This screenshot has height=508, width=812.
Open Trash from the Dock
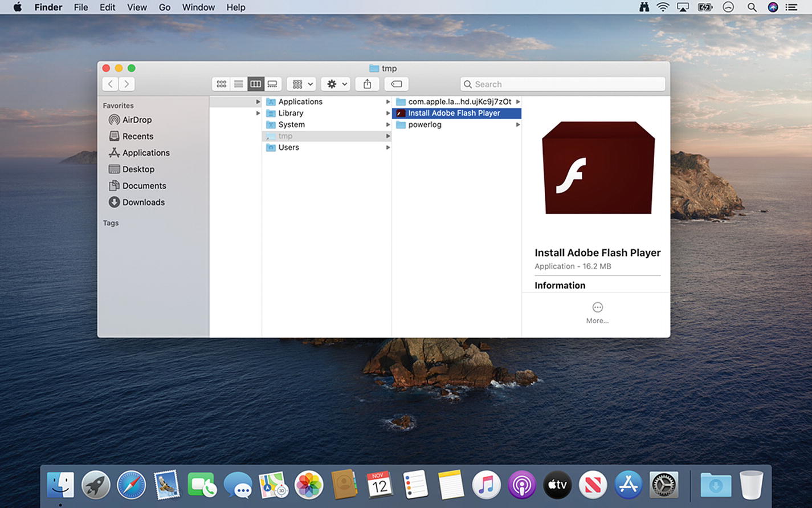751,485
